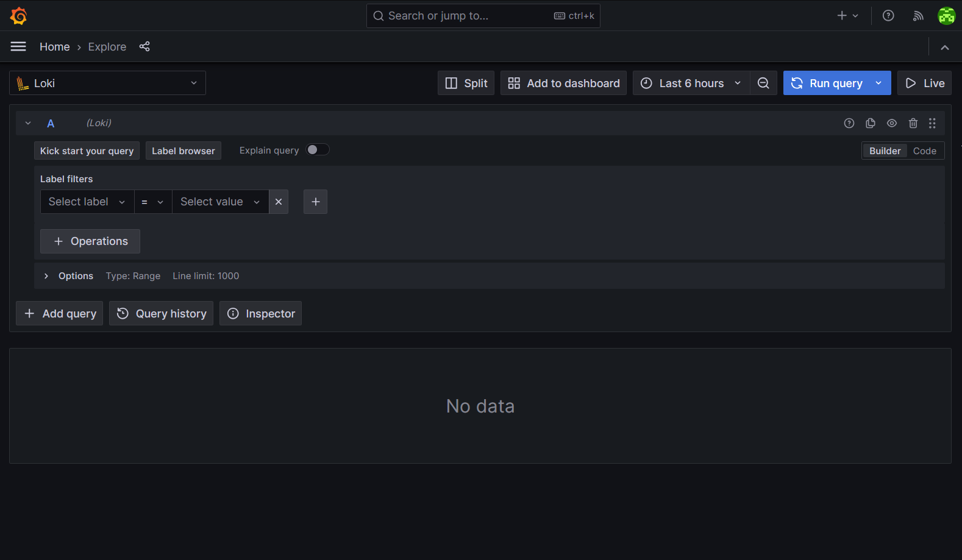
Task: Open the Label browser
Action: point(183,151)
